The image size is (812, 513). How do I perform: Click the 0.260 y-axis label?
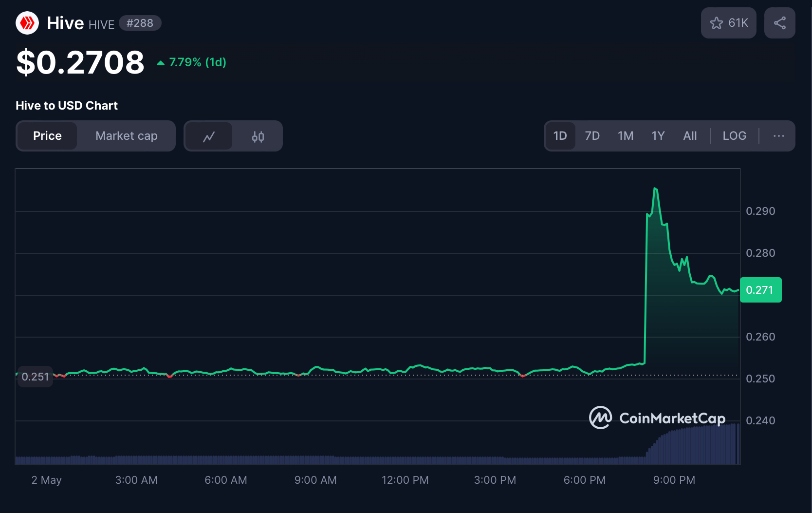760,337
